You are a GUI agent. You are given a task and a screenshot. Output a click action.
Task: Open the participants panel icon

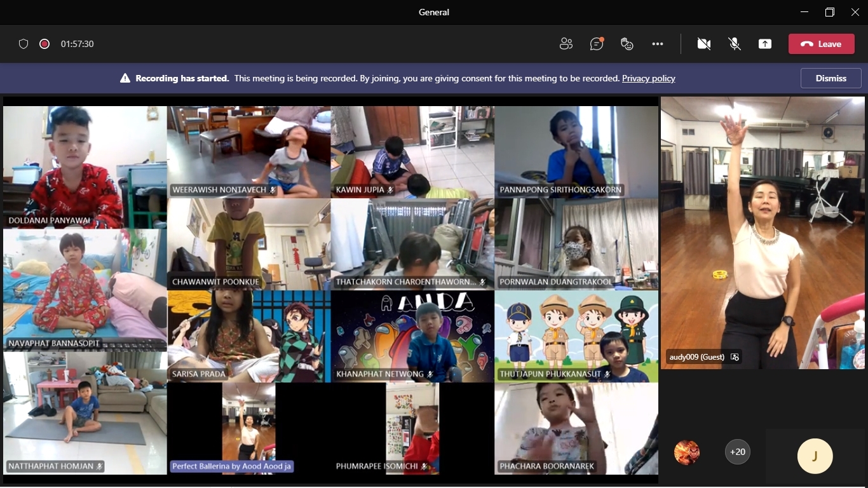pos(566,44)
